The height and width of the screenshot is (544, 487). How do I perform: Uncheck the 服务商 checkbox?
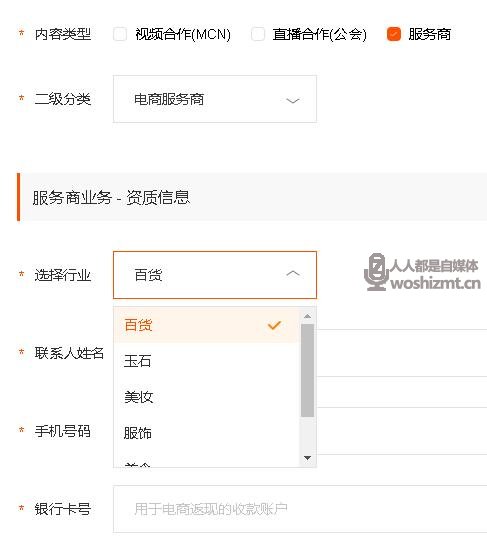(x=394, y=34)
